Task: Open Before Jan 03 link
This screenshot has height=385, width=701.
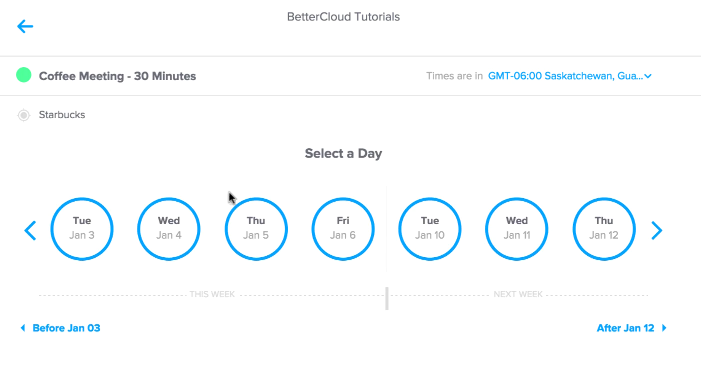Action: point(66,328)
